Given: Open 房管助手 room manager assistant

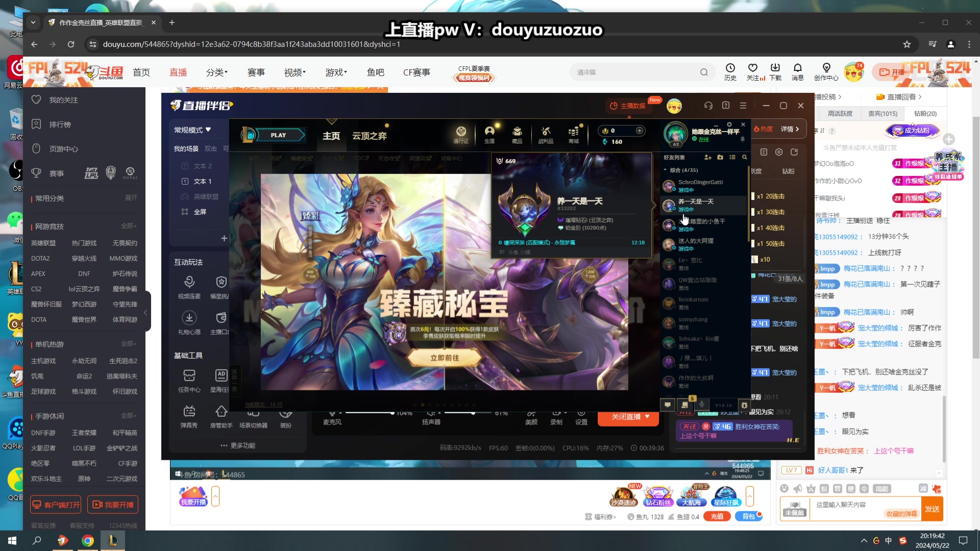Looking at the screenshot, I should 221,416.
